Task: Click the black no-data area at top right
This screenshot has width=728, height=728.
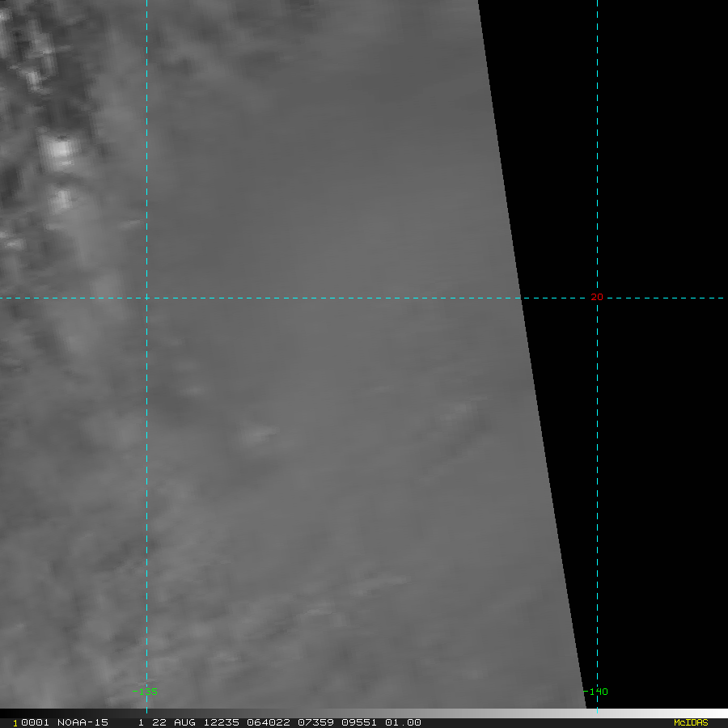Action: coord(647,121)
